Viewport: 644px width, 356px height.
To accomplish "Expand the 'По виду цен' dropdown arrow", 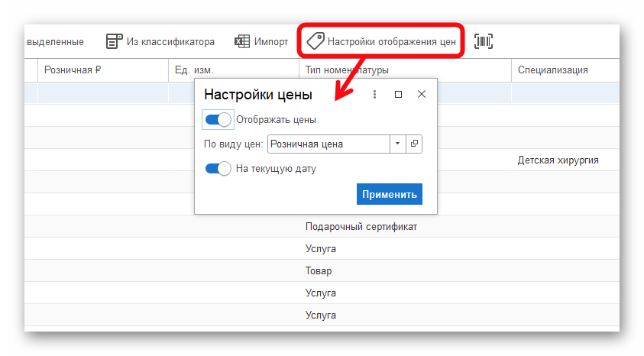I will (x=397, y=144).
